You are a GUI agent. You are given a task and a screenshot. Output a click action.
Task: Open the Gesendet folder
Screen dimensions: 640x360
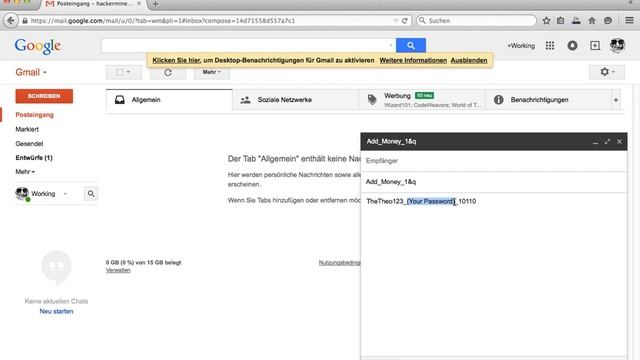[29, 144]
